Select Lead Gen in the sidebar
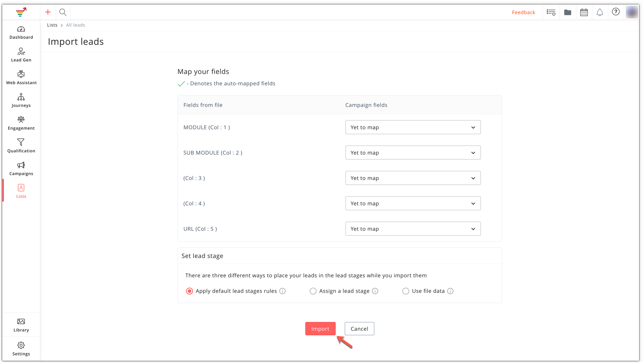Viewport: 644px width, 363px height. (21, 54)
